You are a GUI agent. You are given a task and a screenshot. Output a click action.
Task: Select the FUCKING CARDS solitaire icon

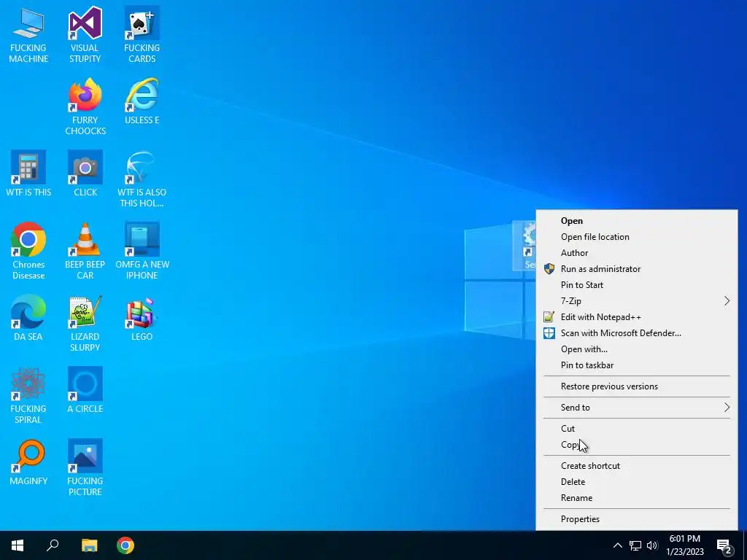point(142,35)
